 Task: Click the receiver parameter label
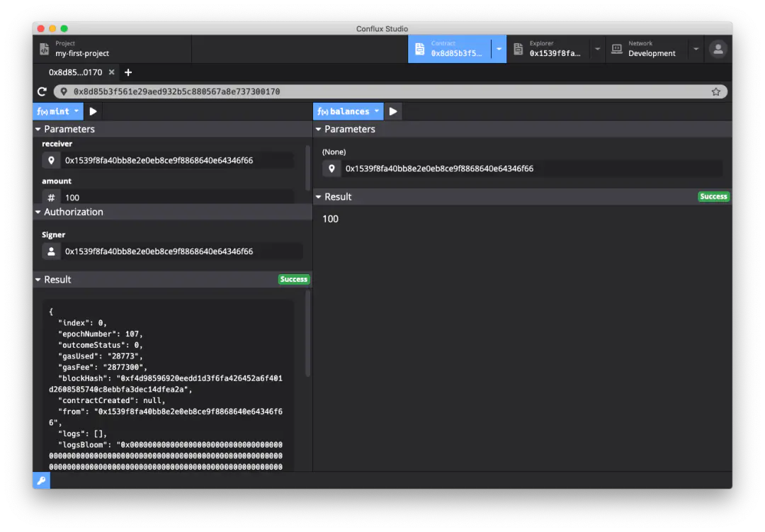pyautogui.click(x=57, y=144)
